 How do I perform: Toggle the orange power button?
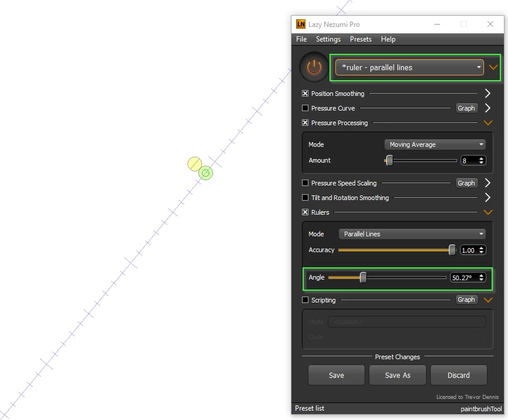[x=314, y=67]
